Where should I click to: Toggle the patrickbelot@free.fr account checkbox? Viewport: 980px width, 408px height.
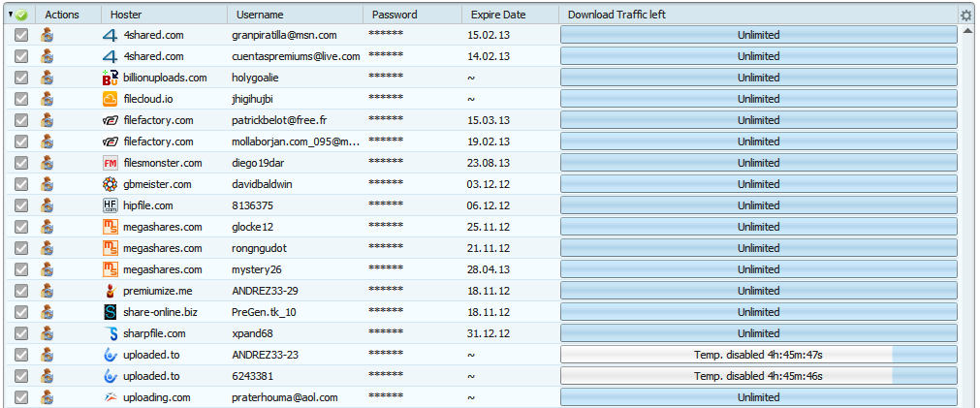click(x=21, y=120)
